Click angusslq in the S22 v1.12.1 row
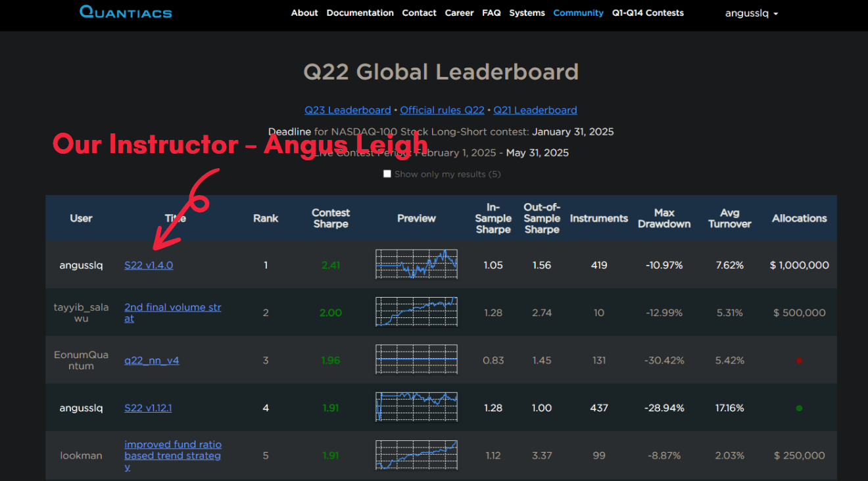Viewport: 868px width, 481px height. click(82, 408)
